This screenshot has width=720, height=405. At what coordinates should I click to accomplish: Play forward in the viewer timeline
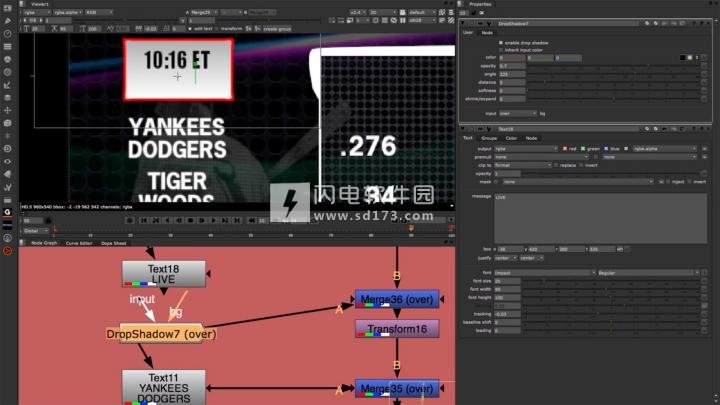coord(213,220)
